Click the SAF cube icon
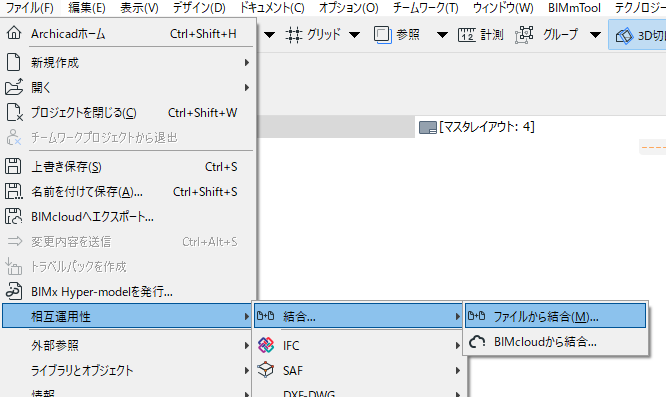The image size is (666, 397). tap(266, 370)
